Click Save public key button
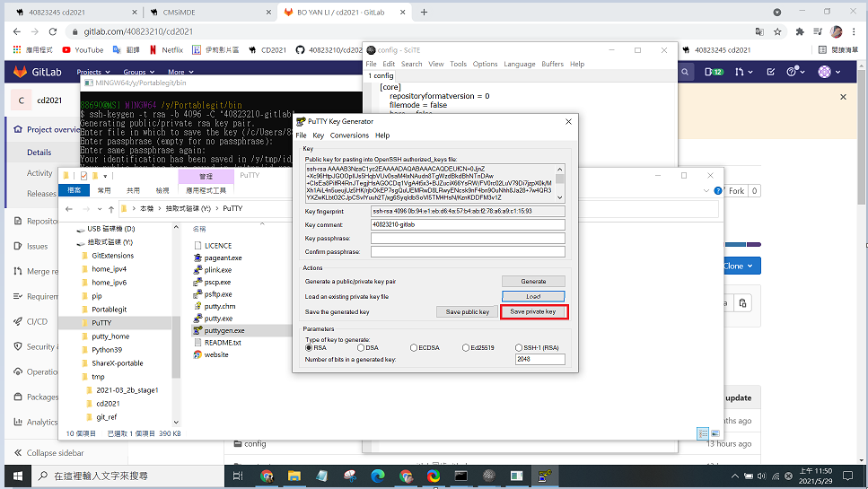 pos(468,312)
